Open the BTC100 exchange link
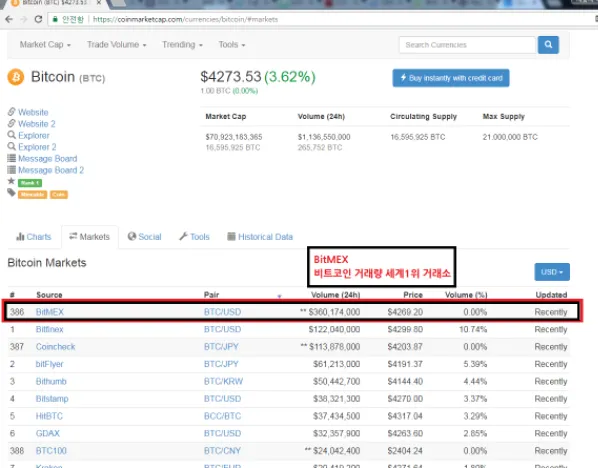This screenshot has height=468, width=598. coord(51,451)
